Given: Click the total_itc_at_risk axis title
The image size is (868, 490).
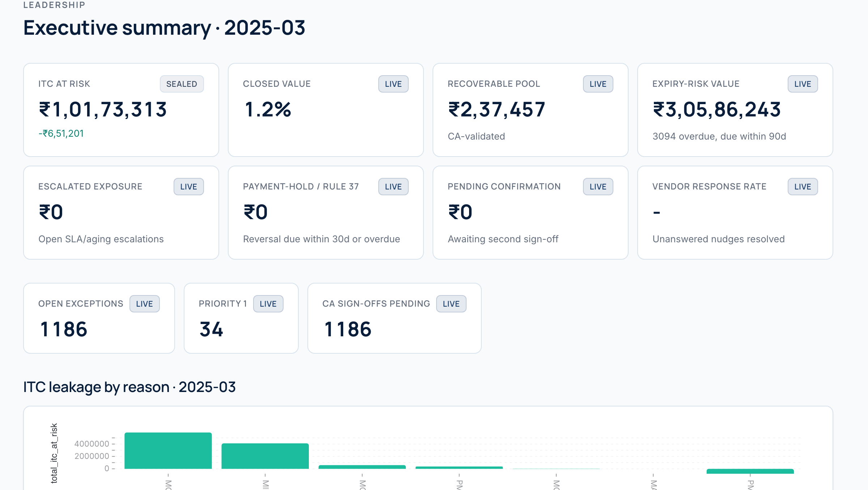Looking at the screenshot, I should pyautogui.click(x=54, y=453).
